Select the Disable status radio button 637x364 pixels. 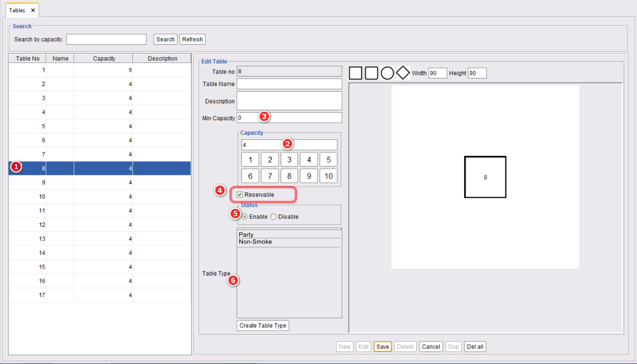pyautogui.click(x=273, y=217)
